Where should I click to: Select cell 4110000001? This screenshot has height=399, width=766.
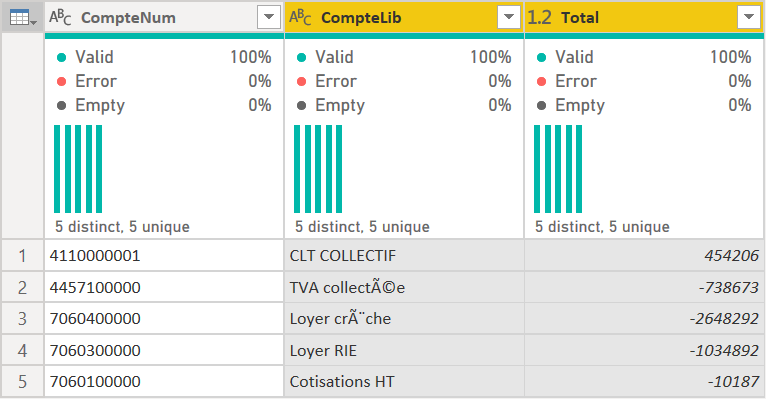coord(164,255)
